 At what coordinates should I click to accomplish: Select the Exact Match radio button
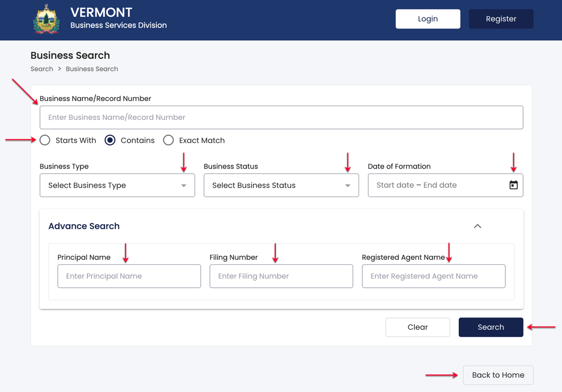169,140
